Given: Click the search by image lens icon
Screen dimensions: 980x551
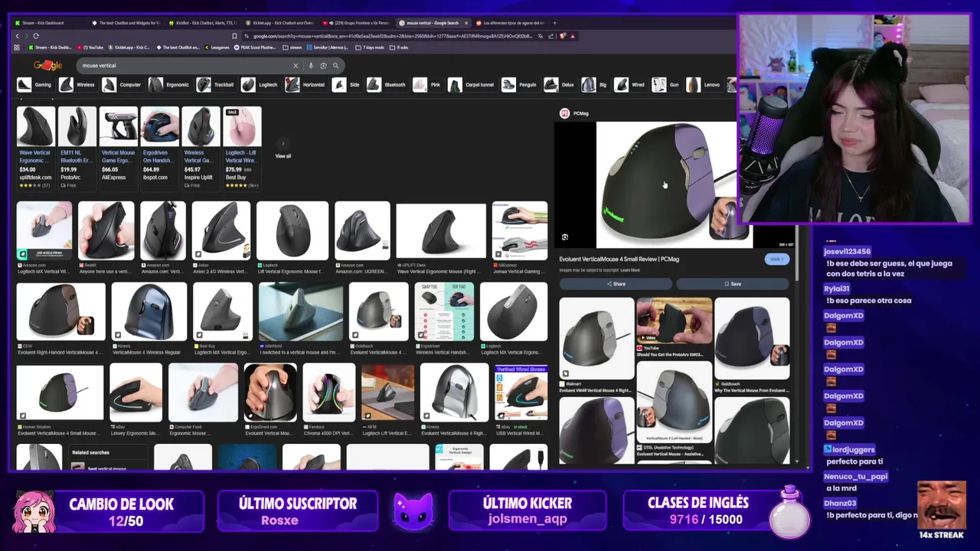Looking at the screenshot, I should click(323, 66).
